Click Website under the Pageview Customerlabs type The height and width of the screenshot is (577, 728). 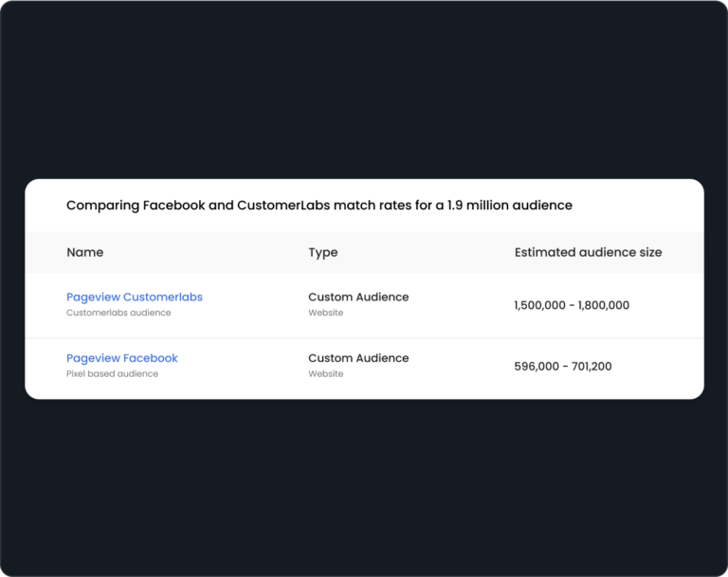pos(325,313)
